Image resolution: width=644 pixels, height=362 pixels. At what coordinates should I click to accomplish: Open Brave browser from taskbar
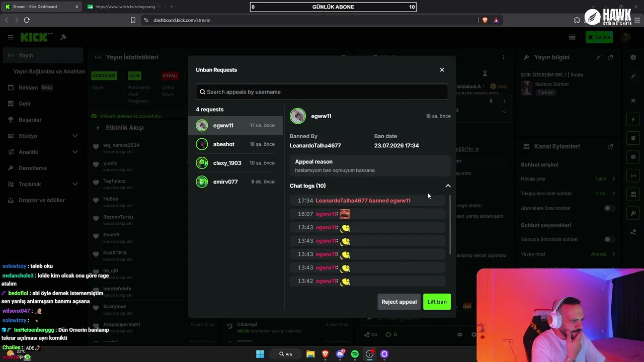click(x=325, y=354)
